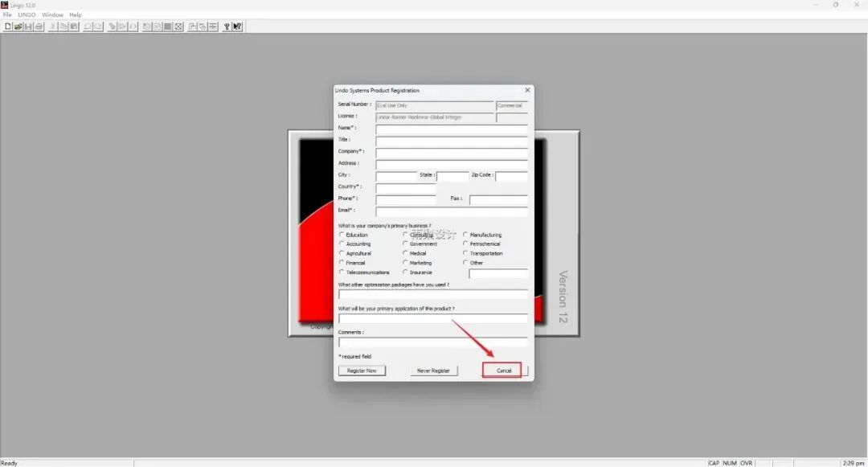This screenshot has height=467, width=868.
Task: Open the Help menu
Action: [76, 15]
